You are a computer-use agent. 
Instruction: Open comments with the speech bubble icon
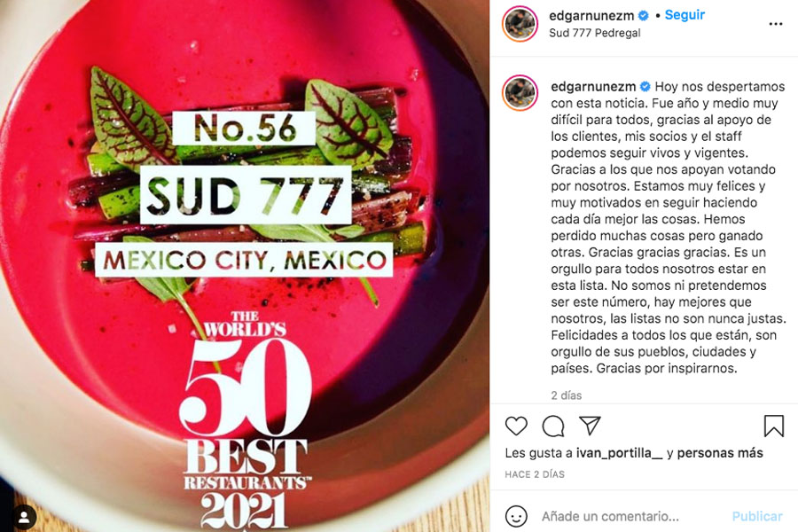point(553,426)
